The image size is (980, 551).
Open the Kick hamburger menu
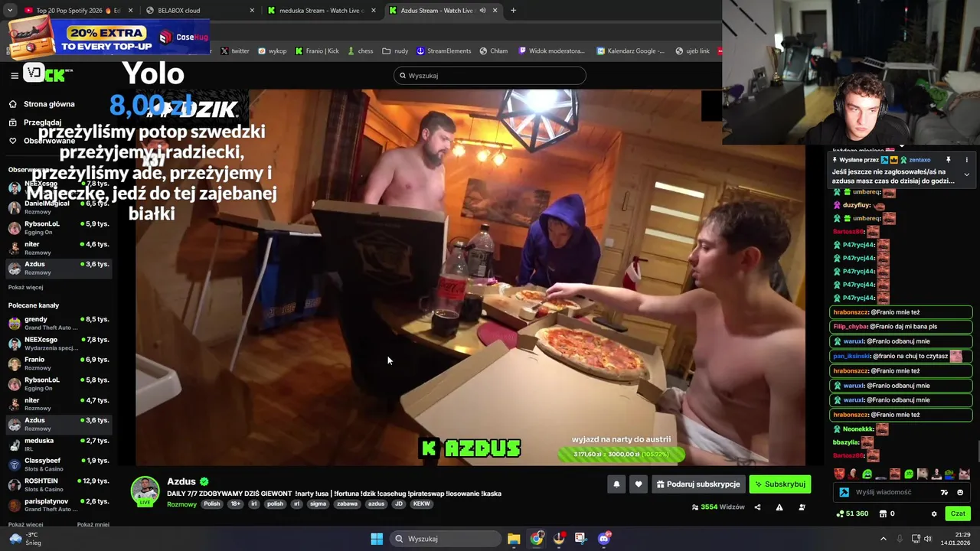15,75
